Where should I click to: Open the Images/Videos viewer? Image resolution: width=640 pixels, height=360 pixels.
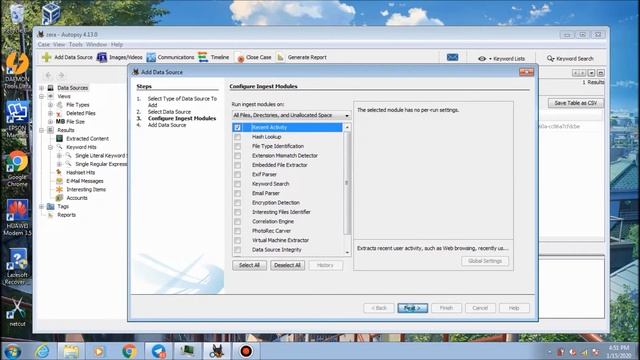click(x=120, y=57)
